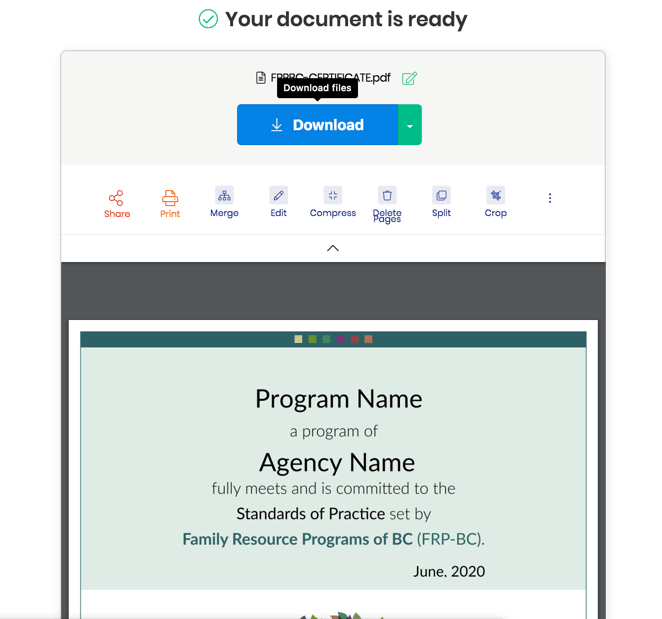662x619 pixels.
Task: Open the Crop tool
Action: coord(496,196)
